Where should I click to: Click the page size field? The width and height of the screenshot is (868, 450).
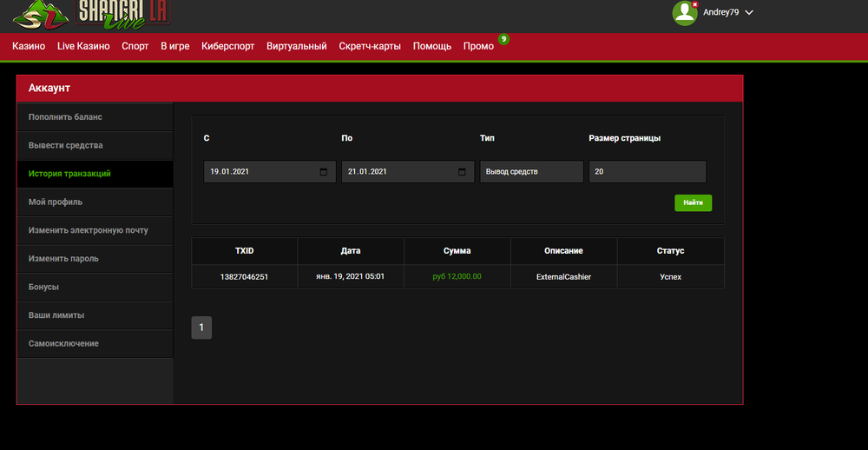pyautogui.click(x=647, y=172)
